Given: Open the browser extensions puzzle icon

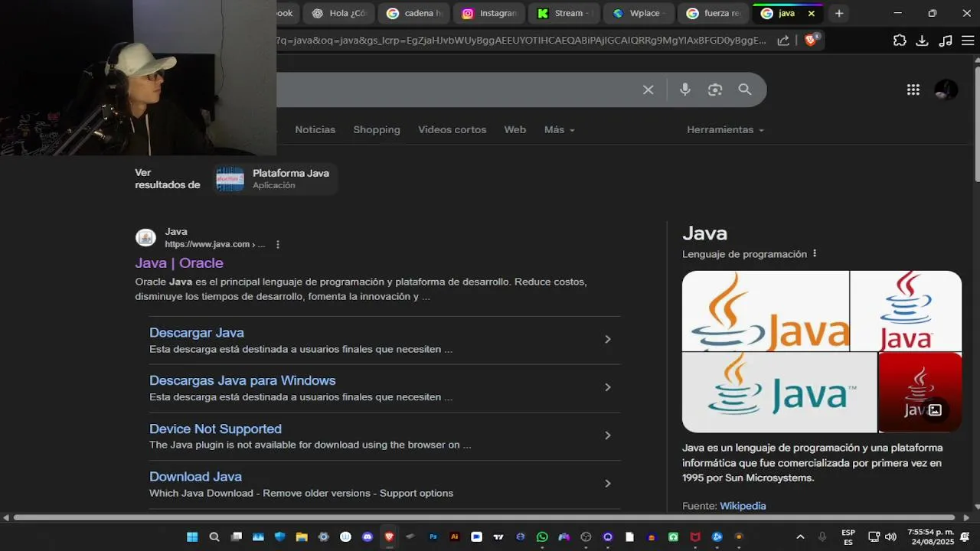Looking at the screenshot, I should (x=900, y=41).
